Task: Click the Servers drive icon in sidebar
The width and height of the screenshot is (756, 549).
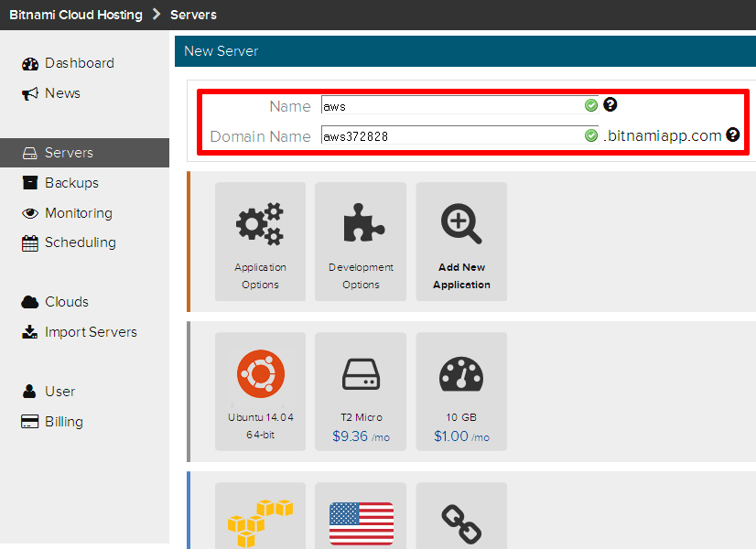Action: [30, 154]
